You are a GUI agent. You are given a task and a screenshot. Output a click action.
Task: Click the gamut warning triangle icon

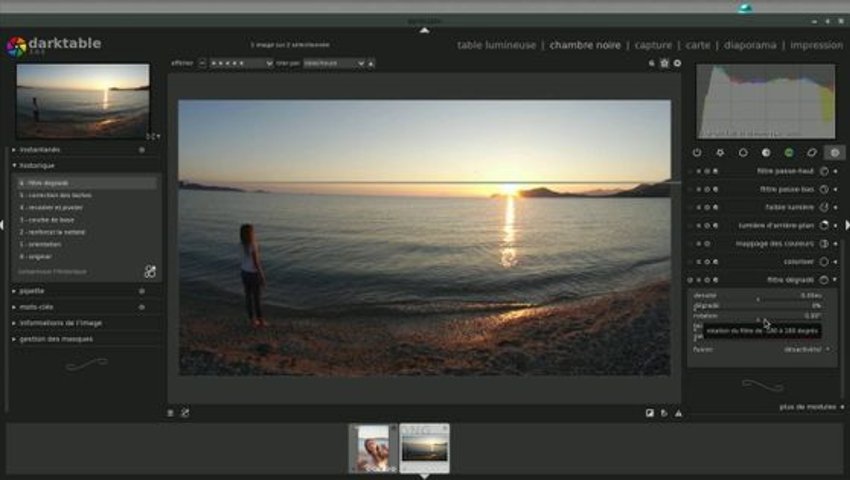(679, 413)
